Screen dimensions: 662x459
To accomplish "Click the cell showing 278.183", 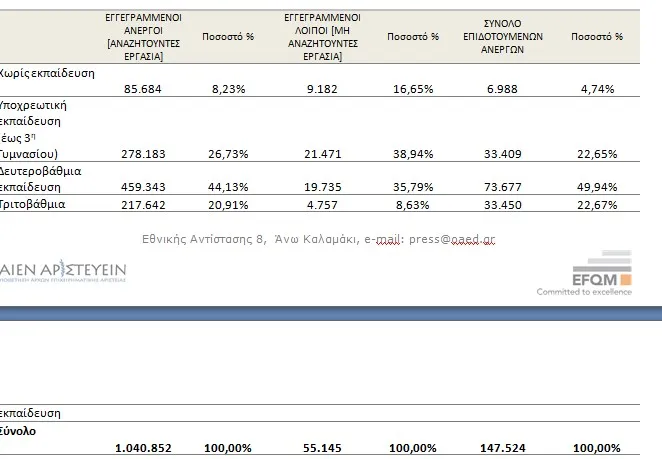I will (x=143, y=154).
